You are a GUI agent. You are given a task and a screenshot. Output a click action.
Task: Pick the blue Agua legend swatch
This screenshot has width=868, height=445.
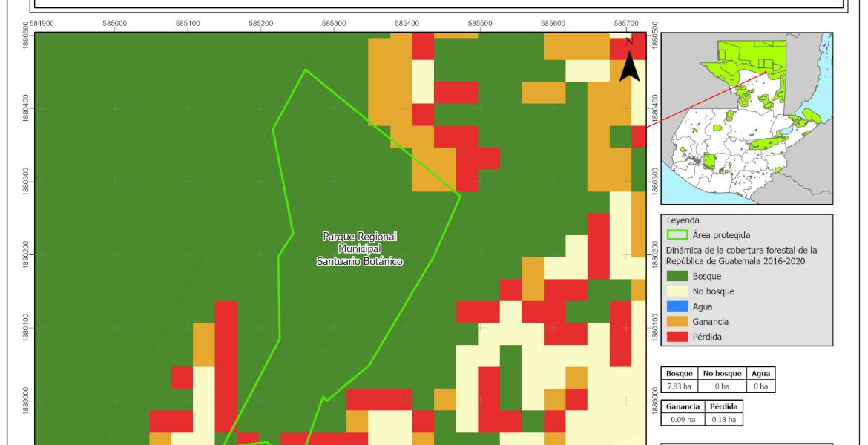(677, 306)
